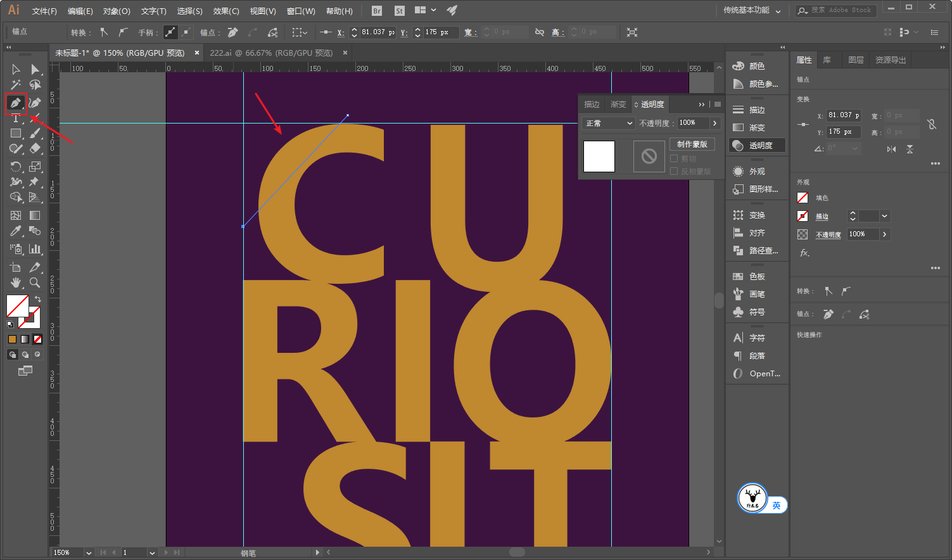
Task: Select the Puppet Warp pin tool
Action: click(x=35, y=182)
